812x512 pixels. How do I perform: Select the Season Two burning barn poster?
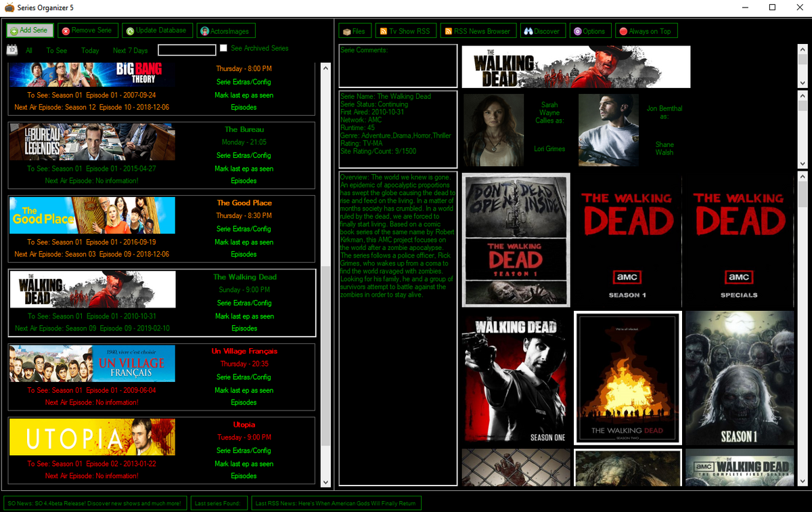tap(627, 378)
